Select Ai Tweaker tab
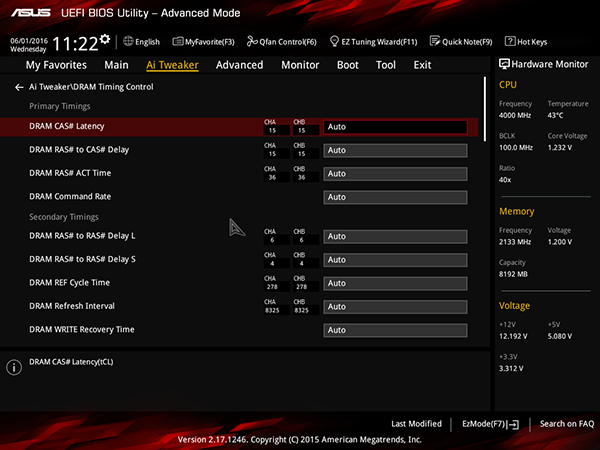The width and height of the screenshot is (600, 450). [x=172, y=65]
